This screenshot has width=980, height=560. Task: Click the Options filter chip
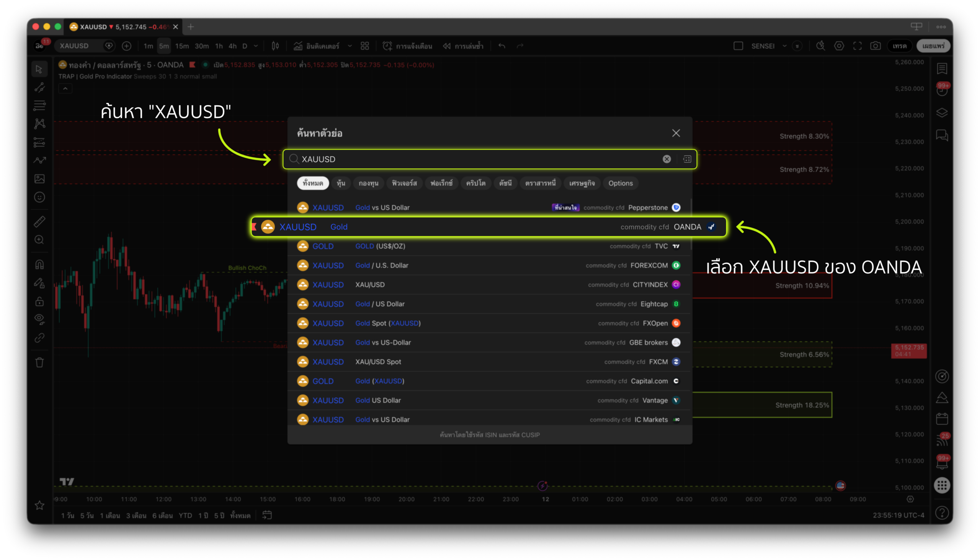[x=620, y=183]
